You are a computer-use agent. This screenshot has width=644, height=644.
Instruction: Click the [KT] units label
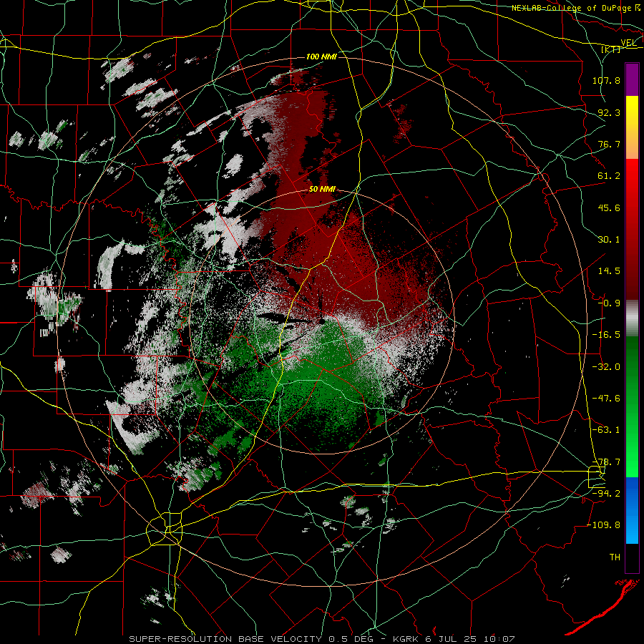[x=611, y=49]
